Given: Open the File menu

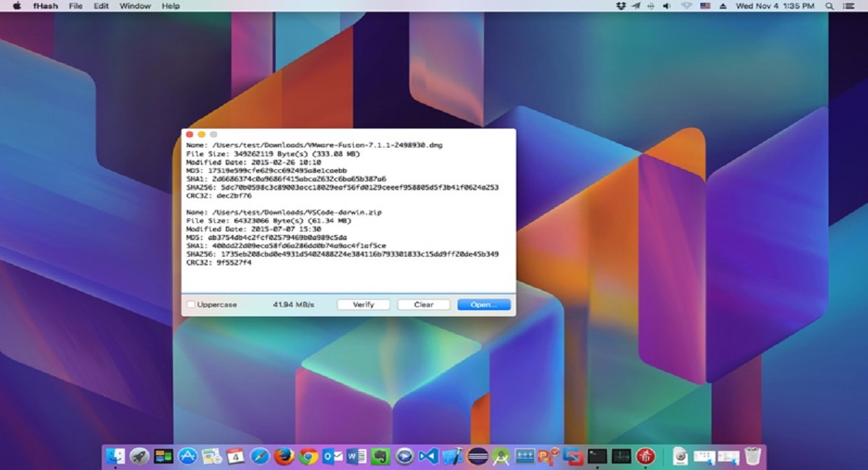Looking at the screenshot, I should (76, 6).
